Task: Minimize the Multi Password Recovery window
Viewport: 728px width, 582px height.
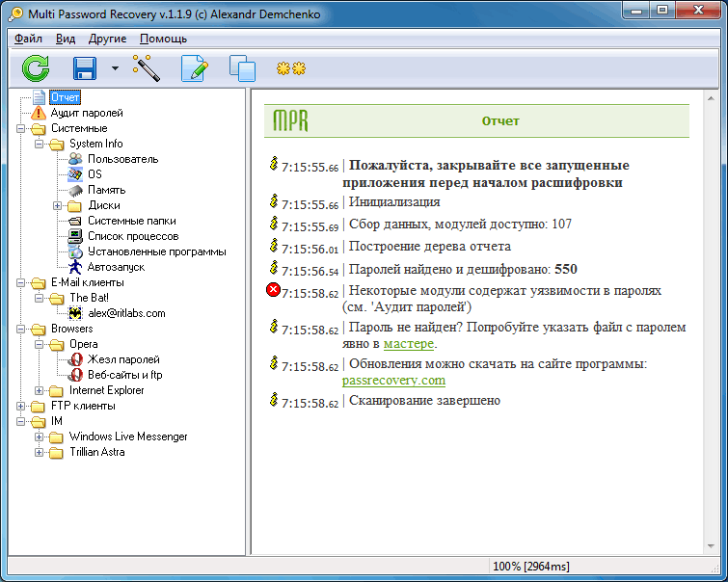Action: [636, 11]
